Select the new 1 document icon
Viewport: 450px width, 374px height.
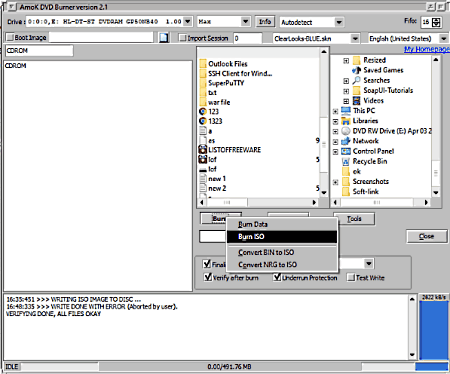[203, 178]
